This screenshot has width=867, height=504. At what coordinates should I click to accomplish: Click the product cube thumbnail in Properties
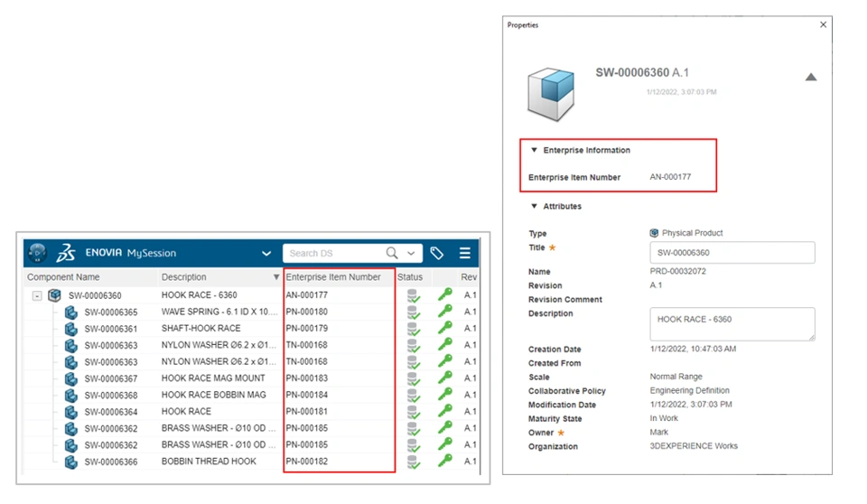click(551, 94)
